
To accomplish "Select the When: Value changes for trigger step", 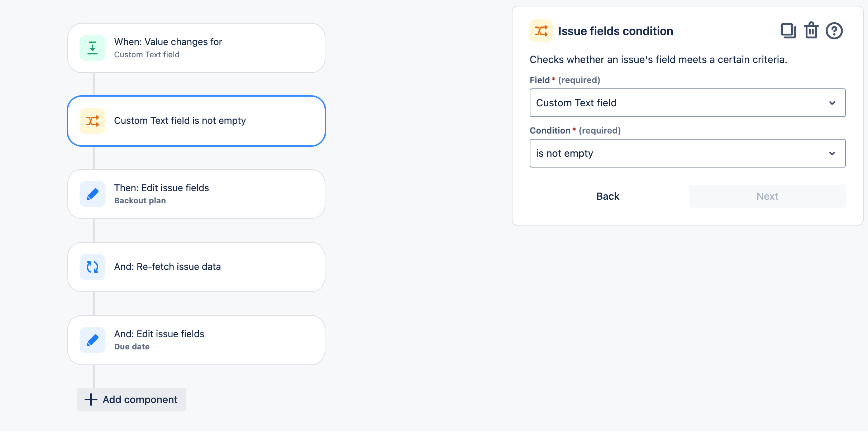I will click(215, 48).
